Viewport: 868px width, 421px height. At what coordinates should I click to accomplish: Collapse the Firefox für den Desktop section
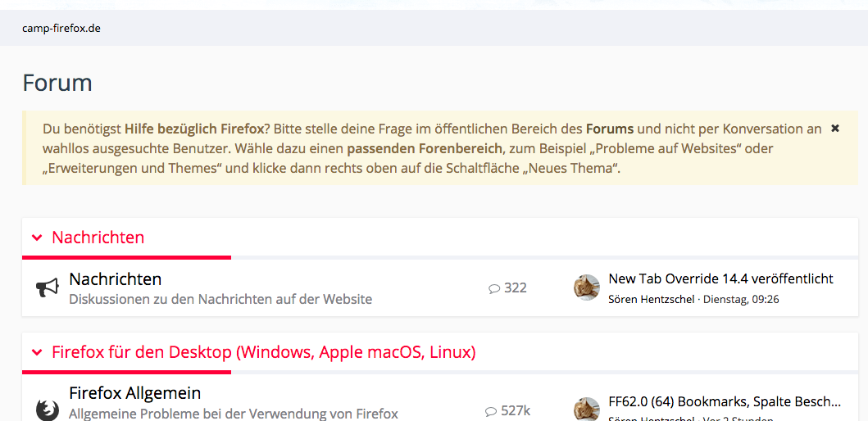pyautogui.click(x=36, y=352)
